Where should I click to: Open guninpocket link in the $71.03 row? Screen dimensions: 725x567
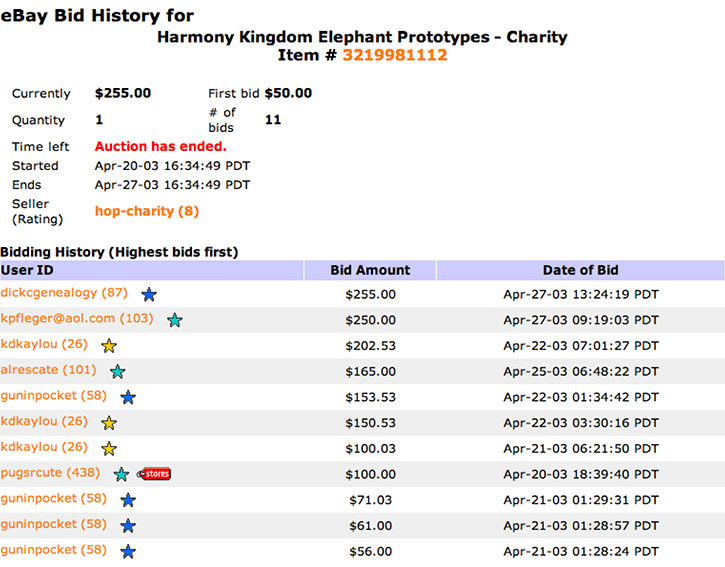[54, 499]
